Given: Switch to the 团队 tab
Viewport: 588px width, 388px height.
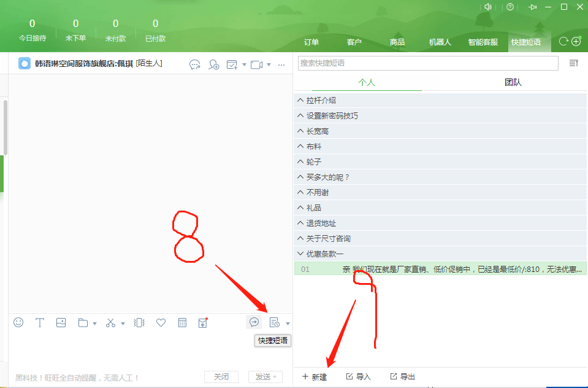Looking at the screenshot, I should click(513, 81).
